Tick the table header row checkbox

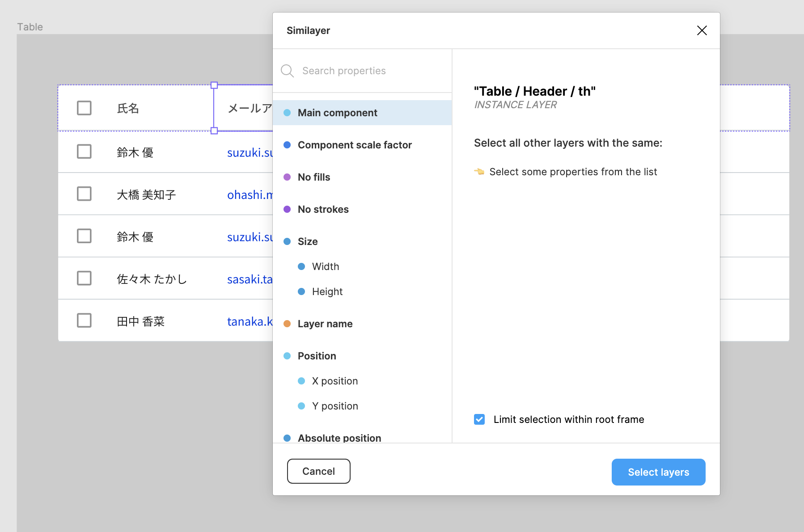(84, 108)
